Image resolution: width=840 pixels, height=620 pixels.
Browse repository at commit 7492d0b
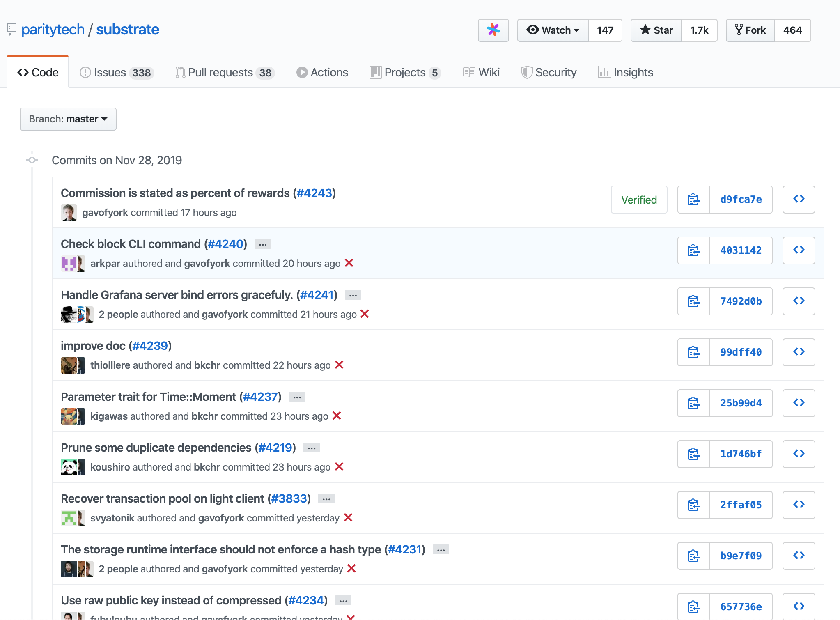(x=799, y=301)
